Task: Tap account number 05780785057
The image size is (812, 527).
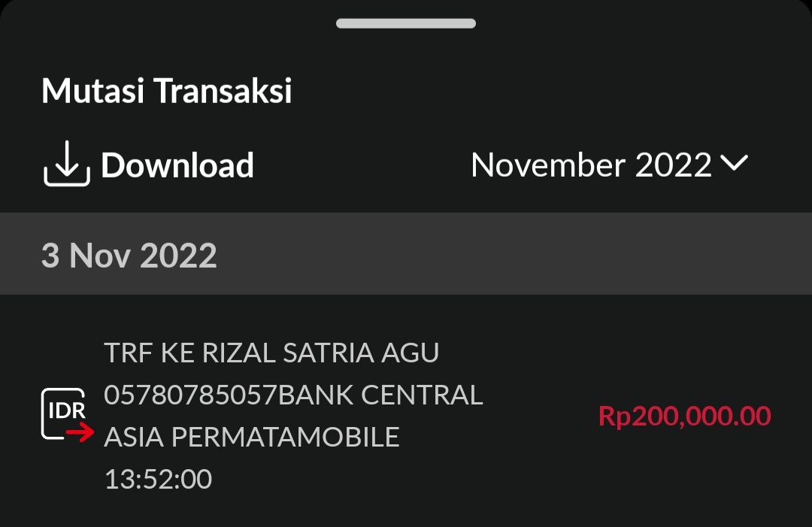Action: (x=191, y=395)
